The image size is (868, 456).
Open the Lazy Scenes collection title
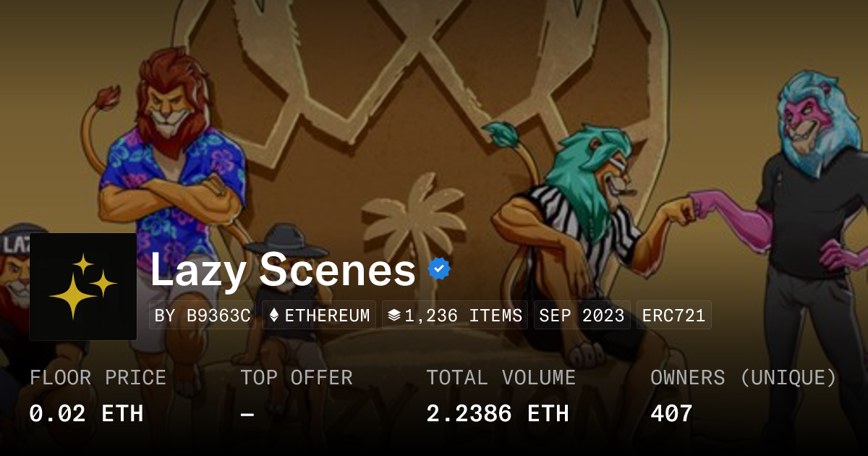pos(283,270)
